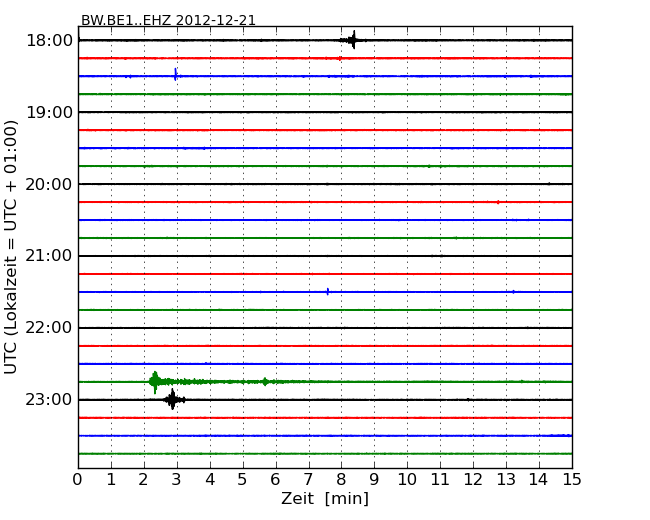This screenshot has height=520, width=650.
Task: Click the blue spike near minute 3
Action: (176, 75)
